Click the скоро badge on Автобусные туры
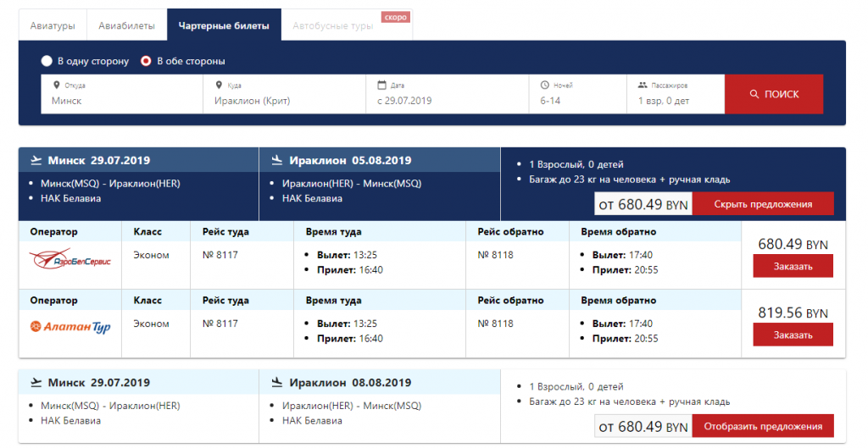This screenshot has width=868, height=448. click(x=395, y=17)
